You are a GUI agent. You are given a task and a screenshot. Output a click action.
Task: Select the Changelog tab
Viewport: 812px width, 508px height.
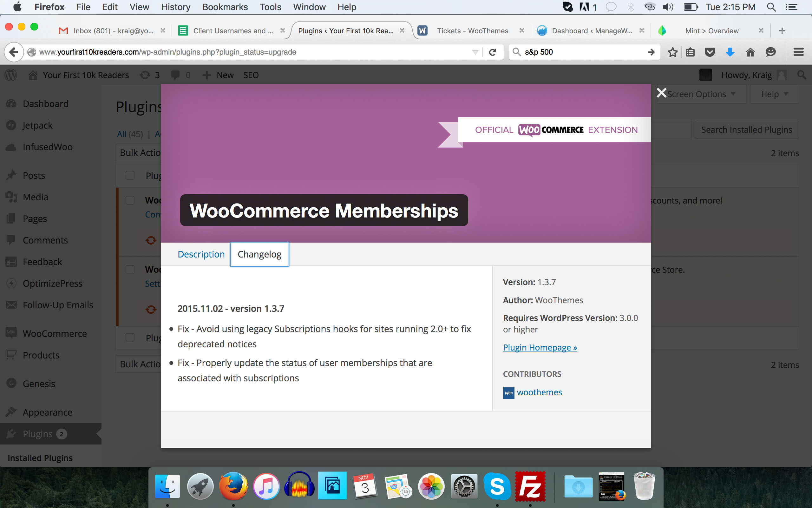[259, 254]
